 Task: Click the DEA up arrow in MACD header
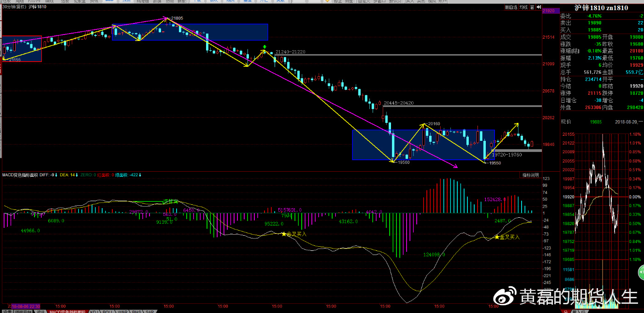76,175
